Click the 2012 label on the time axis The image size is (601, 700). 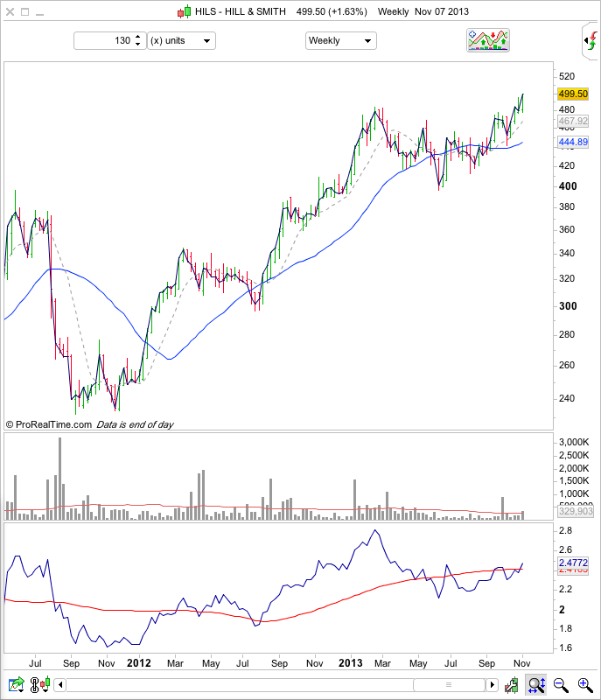139,663
